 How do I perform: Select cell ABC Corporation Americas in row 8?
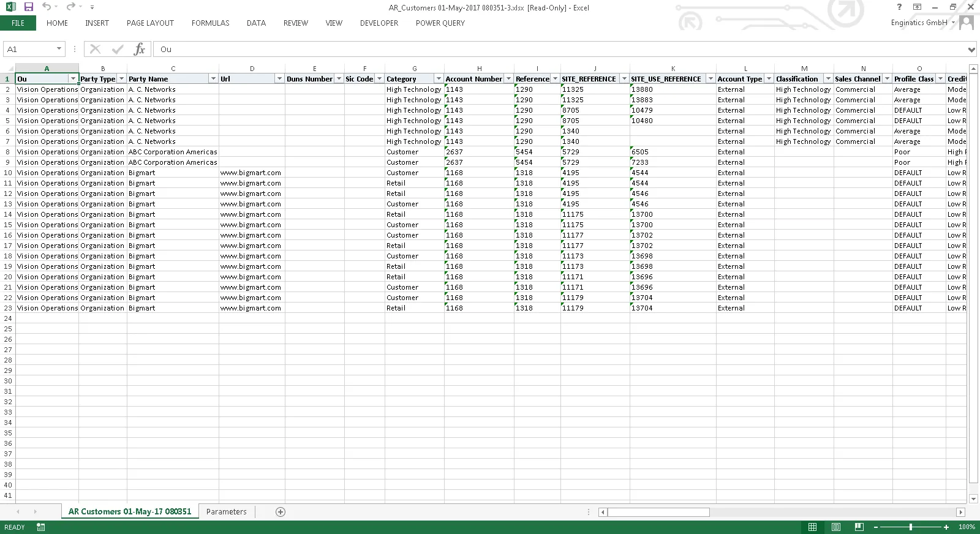[173, 152]
